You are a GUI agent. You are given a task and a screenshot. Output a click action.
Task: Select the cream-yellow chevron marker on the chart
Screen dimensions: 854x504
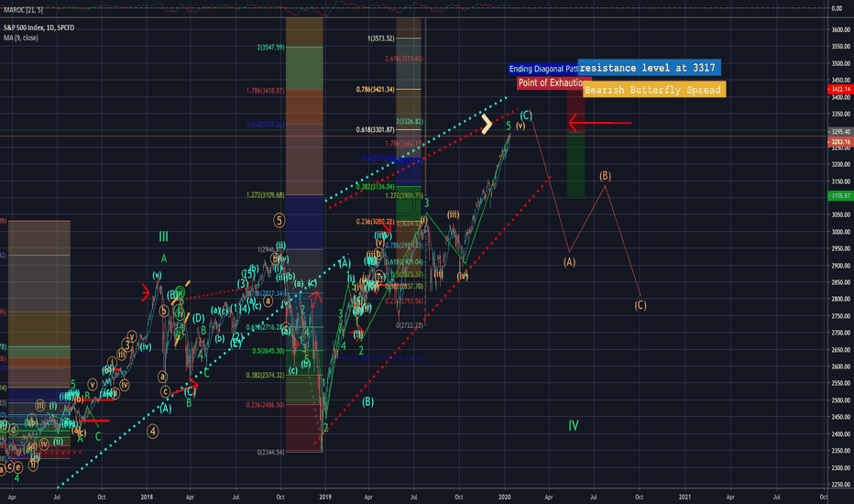pos(487,124)
